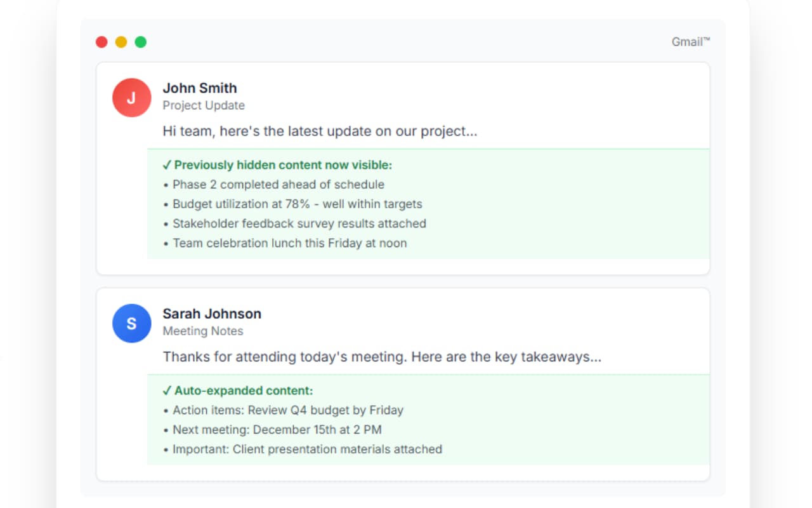This screenshot has width=812, height=508.
Task: Click Sarah Johnson's blue avatar icon
Action: 131,323
